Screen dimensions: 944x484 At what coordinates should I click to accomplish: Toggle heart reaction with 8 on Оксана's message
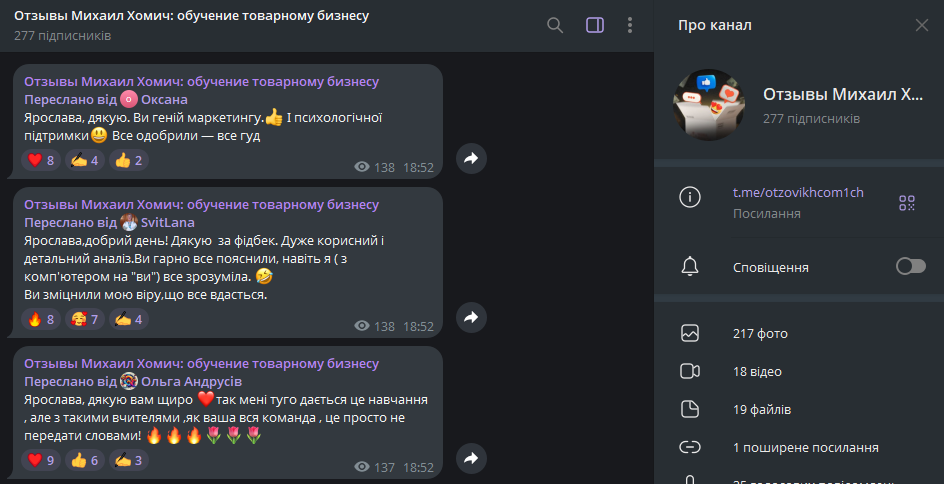tap(41, 160)
